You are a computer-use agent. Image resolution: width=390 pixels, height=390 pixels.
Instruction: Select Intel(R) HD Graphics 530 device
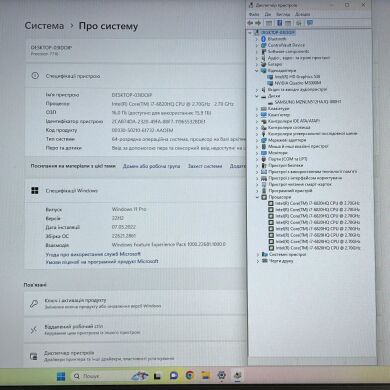297,77
